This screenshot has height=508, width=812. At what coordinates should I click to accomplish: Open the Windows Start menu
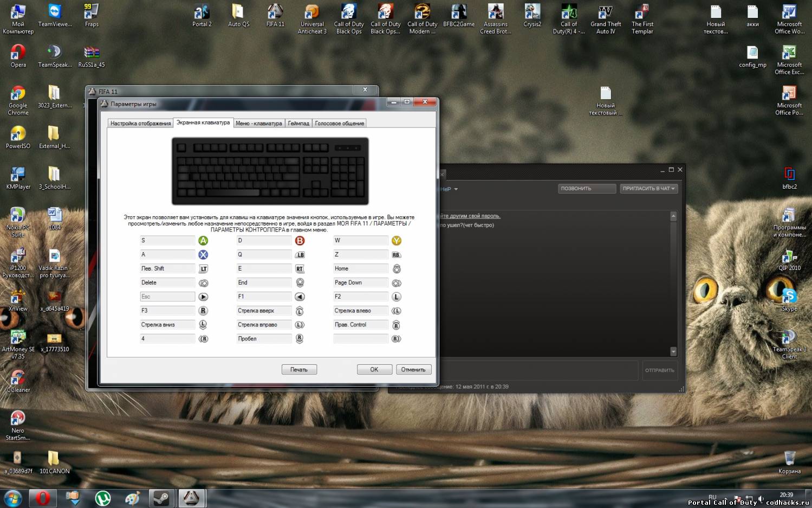[x=13, y=498]
